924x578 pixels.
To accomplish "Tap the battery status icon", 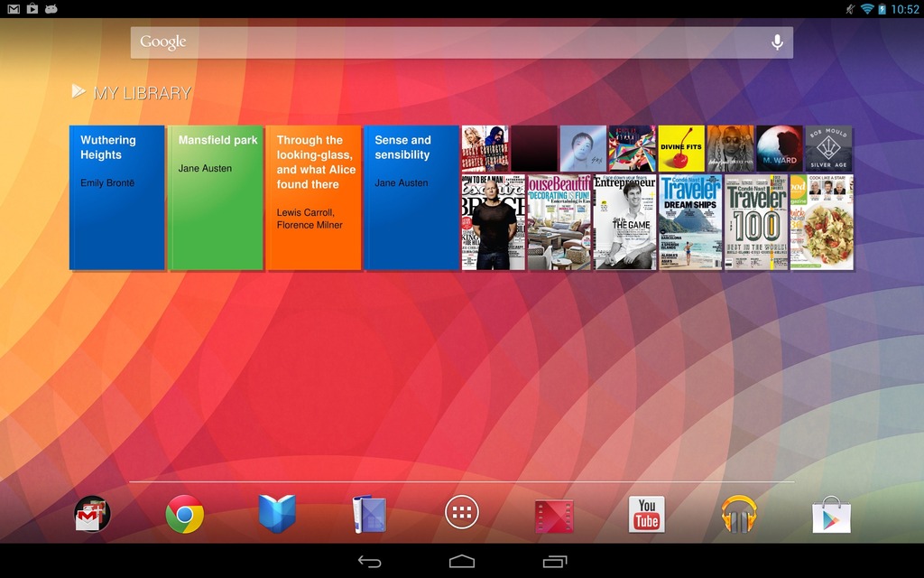I will point(882,9).
